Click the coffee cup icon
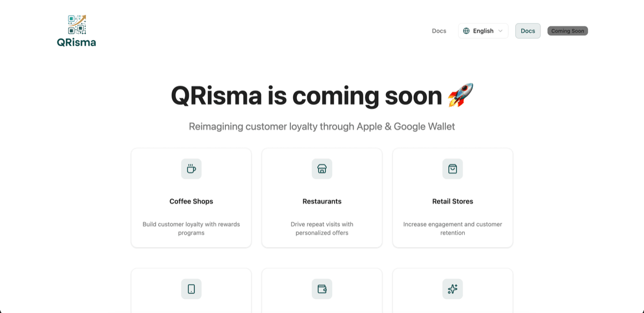 (191, 169)
